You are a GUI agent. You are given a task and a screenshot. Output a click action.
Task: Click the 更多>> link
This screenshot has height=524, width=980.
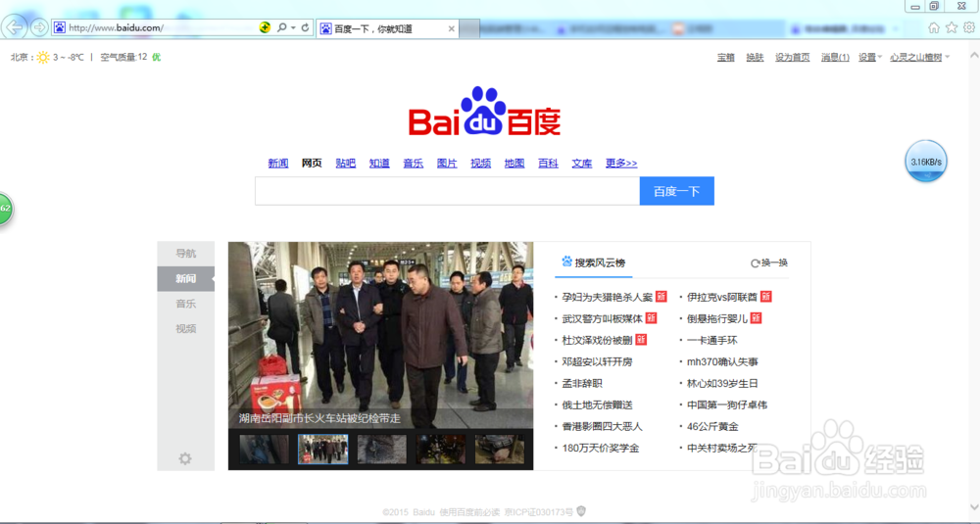point(620,163)
